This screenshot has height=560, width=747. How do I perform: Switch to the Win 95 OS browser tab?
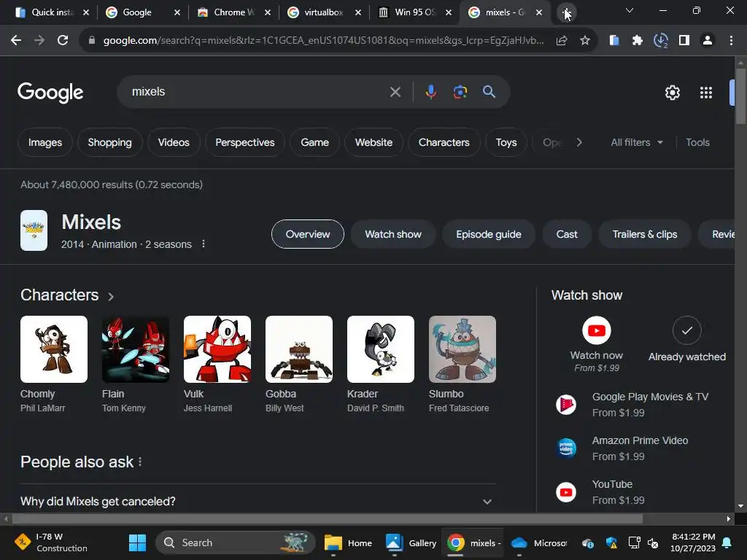tap(414, 12)
